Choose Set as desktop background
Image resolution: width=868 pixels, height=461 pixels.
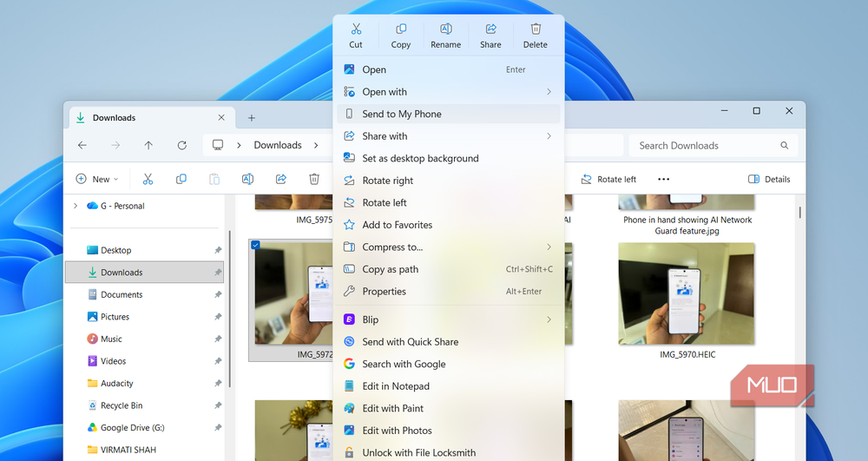449,158
